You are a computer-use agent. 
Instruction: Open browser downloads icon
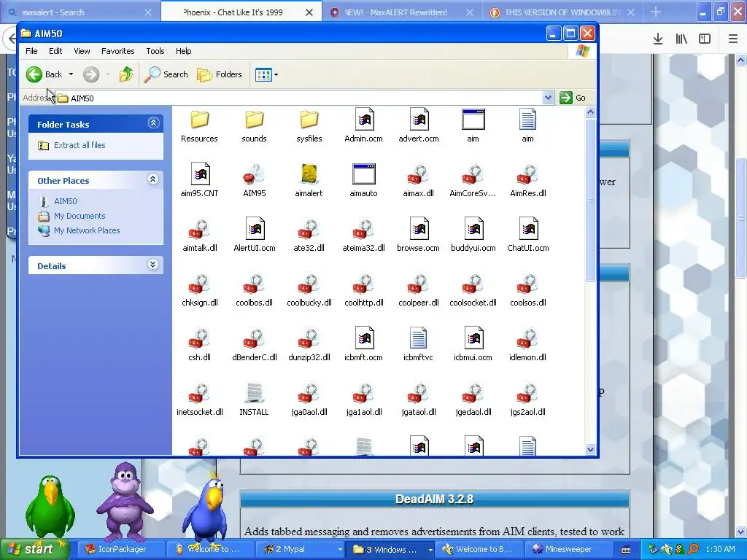(658, 39)
